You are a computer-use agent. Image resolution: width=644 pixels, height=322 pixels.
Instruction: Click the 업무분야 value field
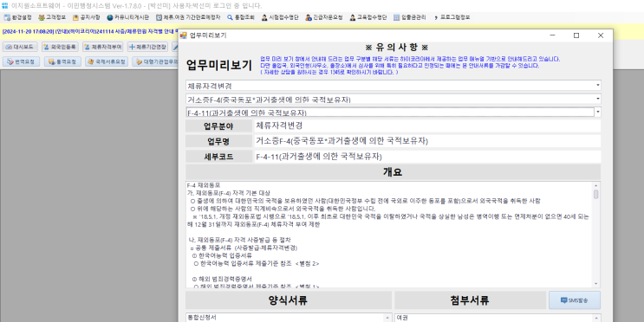pyautogui.click(x=427, y=126)
